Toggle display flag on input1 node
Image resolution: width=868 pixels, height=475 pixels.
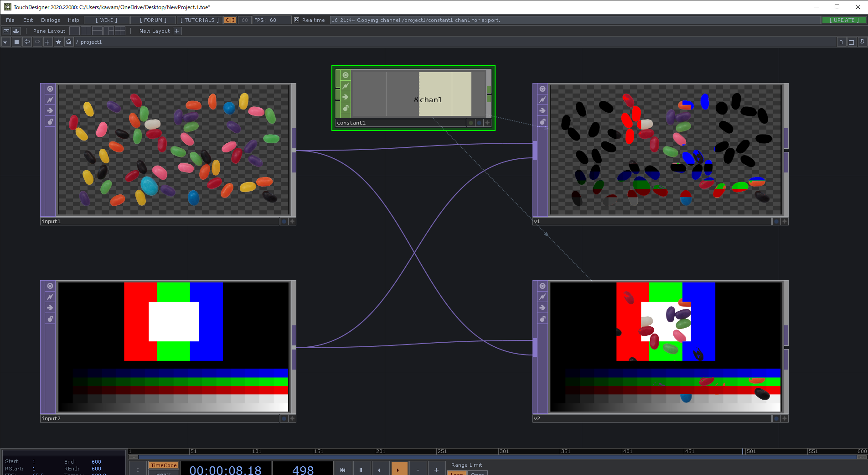click(x=284, y=221)
